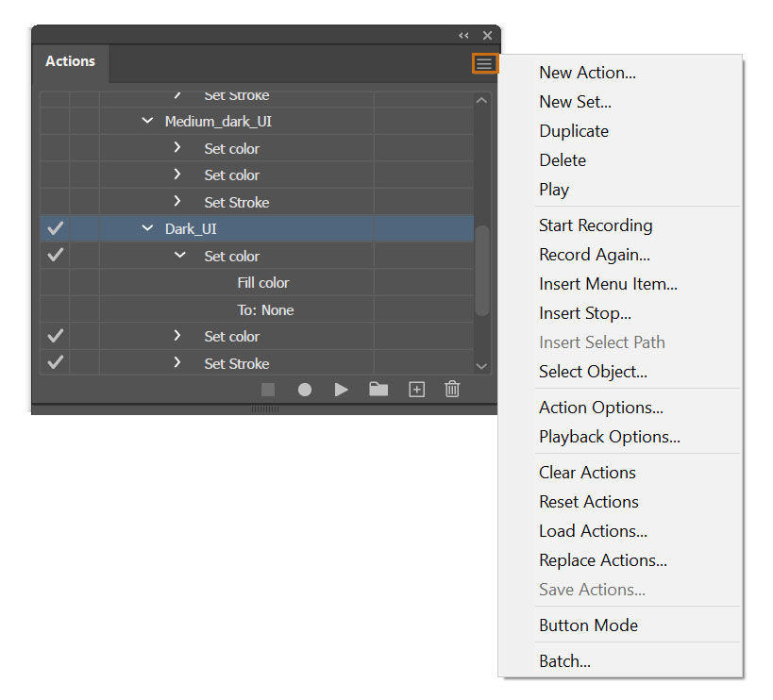The width and height of the screenshot is (773, 700).
Task: Choose Insert Menu Item from the menu
Action: (x=608, y=283)
